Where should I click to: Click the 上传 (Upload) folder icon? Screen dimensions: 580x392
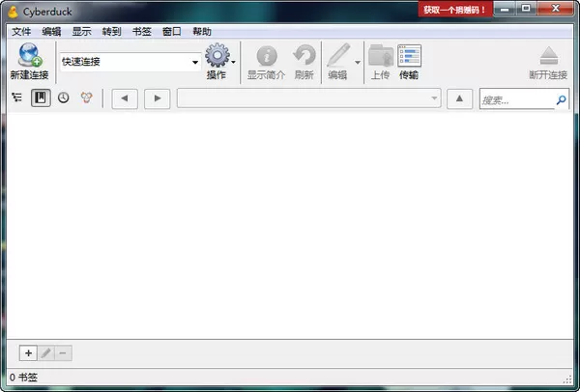(381, 56)
